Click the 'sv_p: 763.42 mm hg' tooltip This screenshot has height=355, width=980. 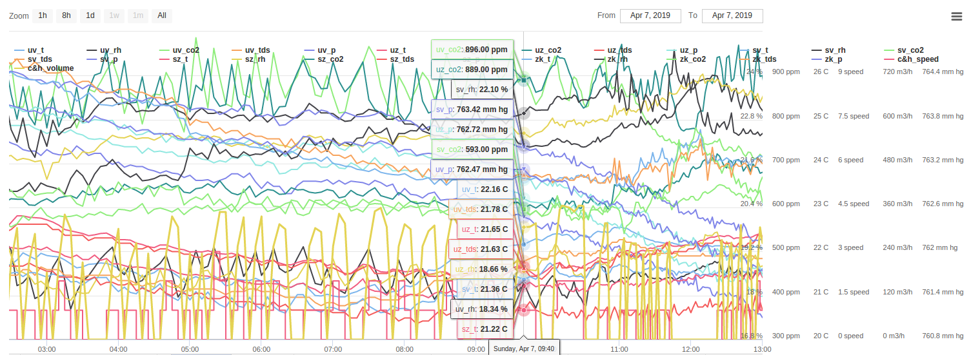[472, 109]
